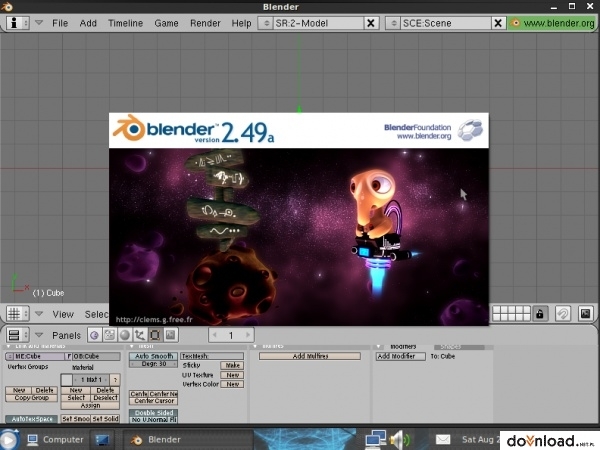This screenshot has width=600, height=450.
Task: Switch to the Logic context icon in Panels
Action: (94, 335)
